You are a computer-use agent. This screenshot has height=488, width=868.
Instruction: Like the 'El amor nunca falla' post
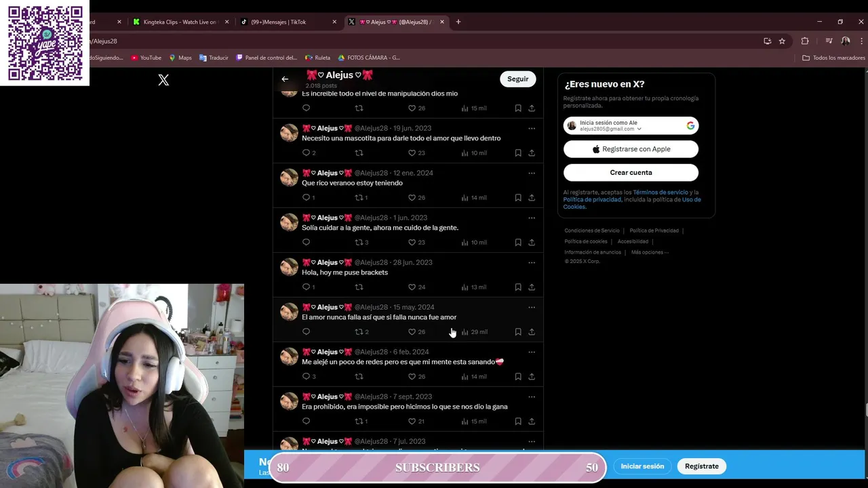tap(412, 332)
